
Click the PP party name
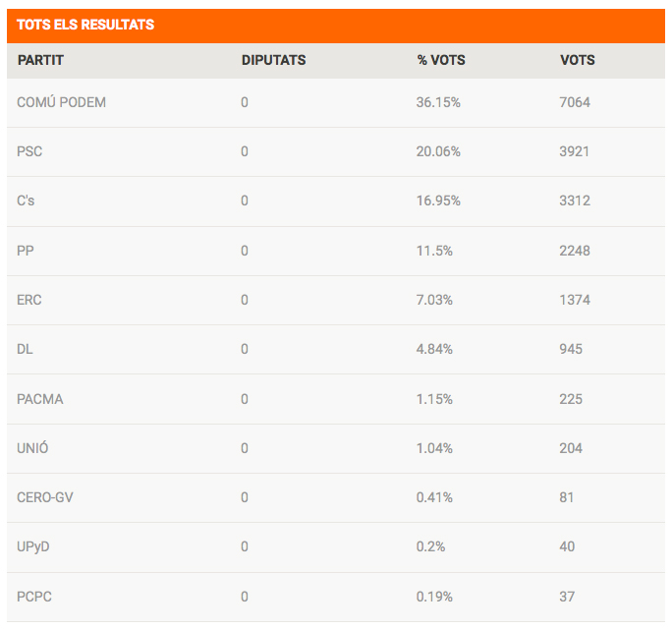(26, 251)
